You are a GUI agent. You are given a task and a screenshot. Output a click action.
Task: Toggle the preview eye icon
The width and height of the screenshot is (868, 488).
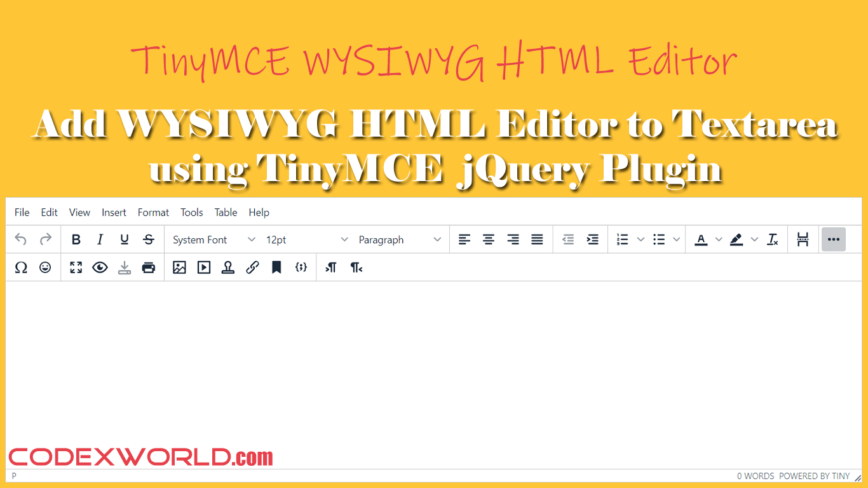(100, 268)
